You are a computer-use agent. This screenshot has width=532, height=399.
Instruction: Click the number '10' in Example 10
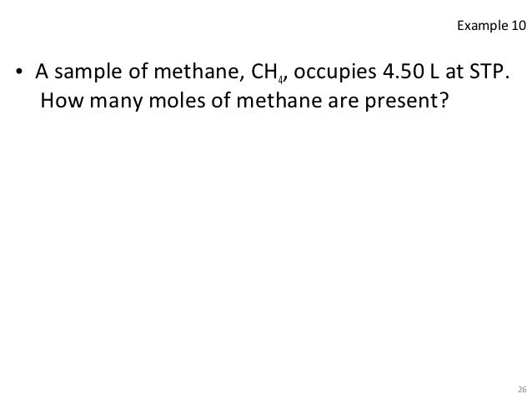click(x=519, y=26)
